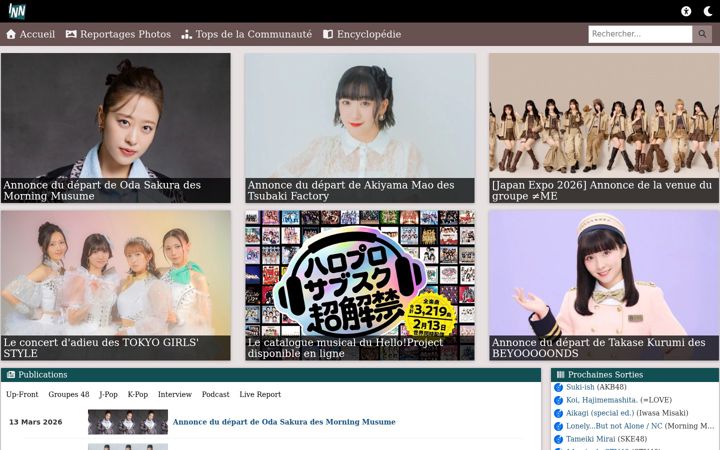
Task: Select the J-Pop tab
Action: click(x=108, y=394)
